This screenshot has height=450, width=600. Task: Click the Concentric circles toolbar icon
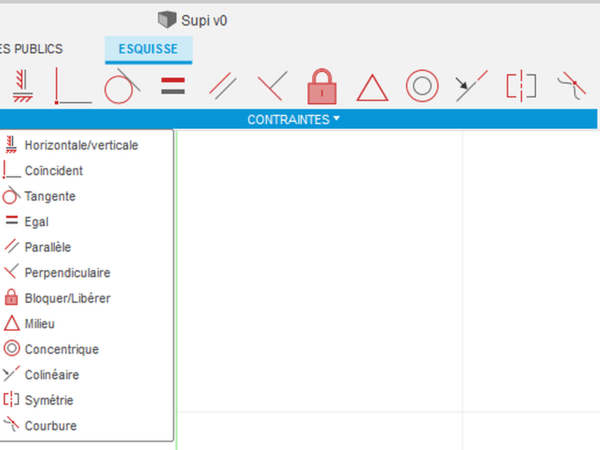coord(422,87)
